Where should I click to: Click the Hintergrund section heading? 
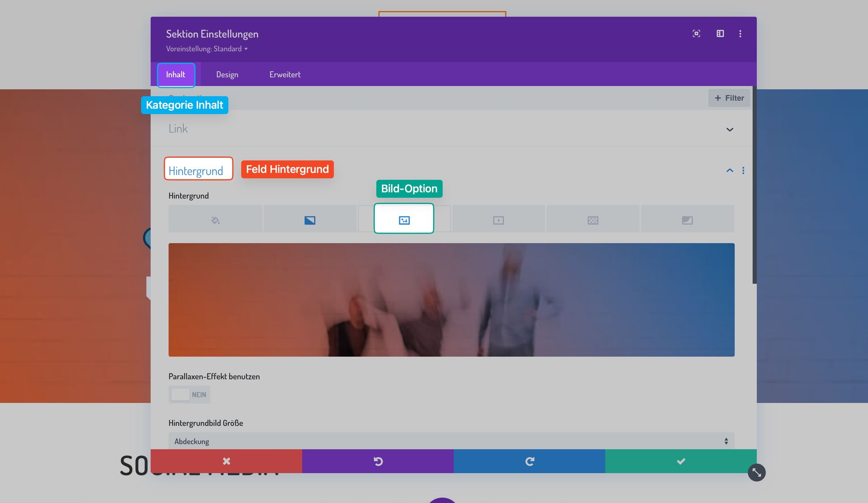[196, 171]
